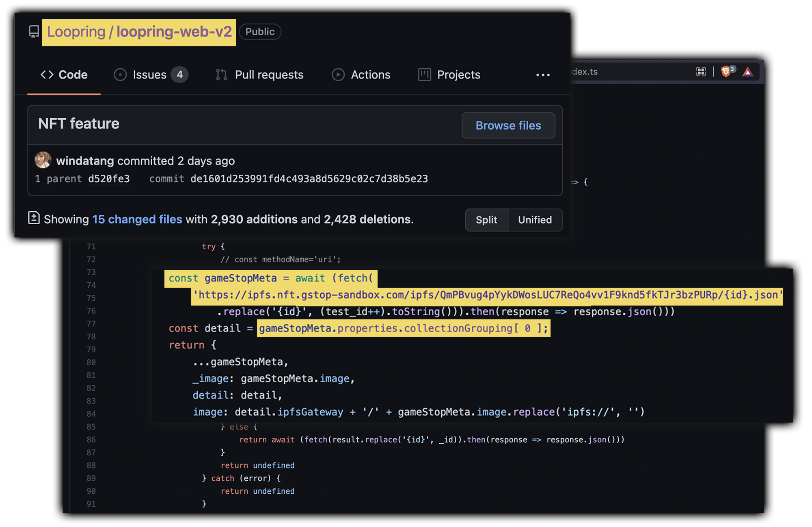This screenshot has height=527, width=812.
Task: Open the Pull requests tab
Action: click(x=269, y=75)
